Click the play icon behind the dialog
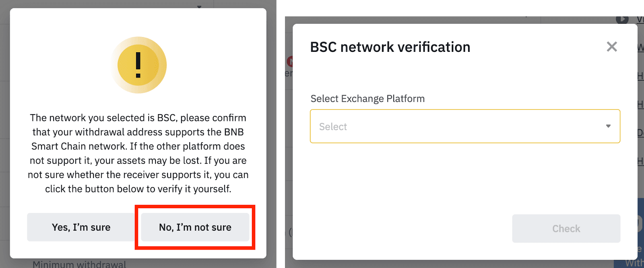The height and width of the screenshot is (268, 644). [622, 19]
